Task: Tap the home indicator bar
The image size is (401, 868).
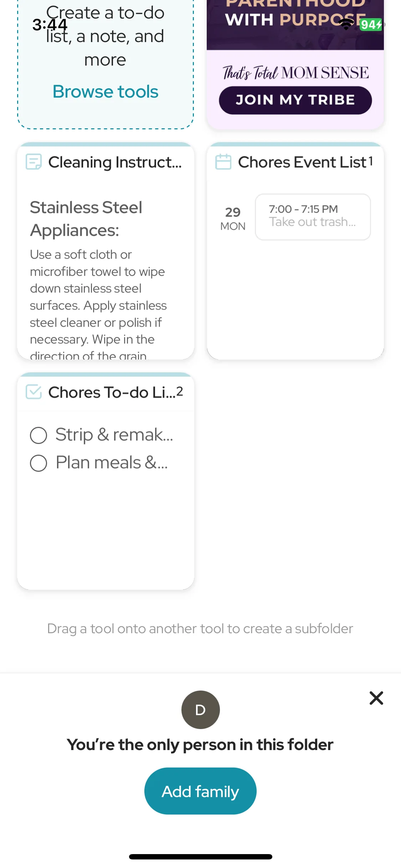Action: pos(201,857)
